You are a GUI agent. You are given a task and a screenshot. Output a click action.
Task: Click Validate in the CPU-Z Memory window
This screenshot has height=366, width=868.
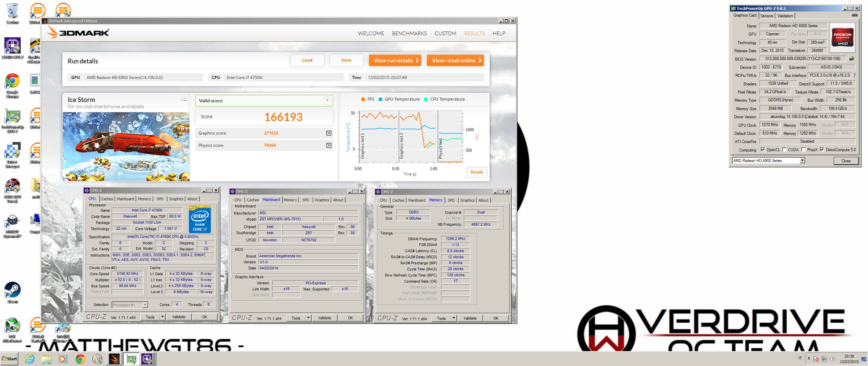470,318
